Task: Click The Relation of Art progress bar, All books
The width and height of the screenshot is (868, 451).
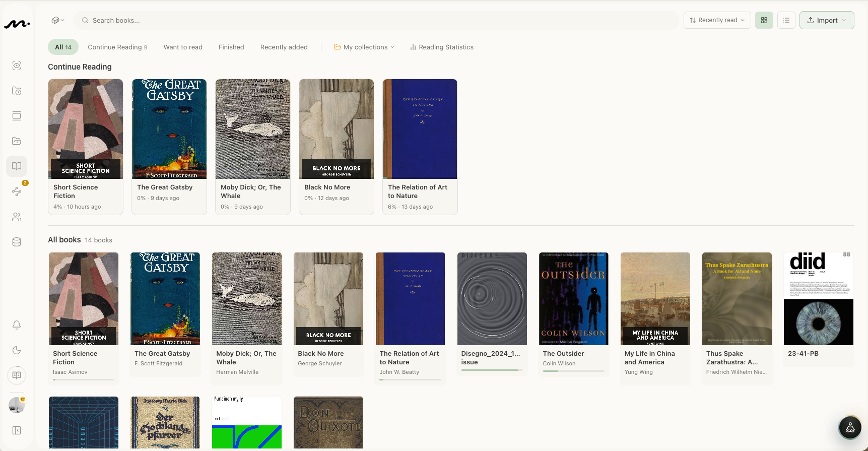Action: tap(410, 379)
